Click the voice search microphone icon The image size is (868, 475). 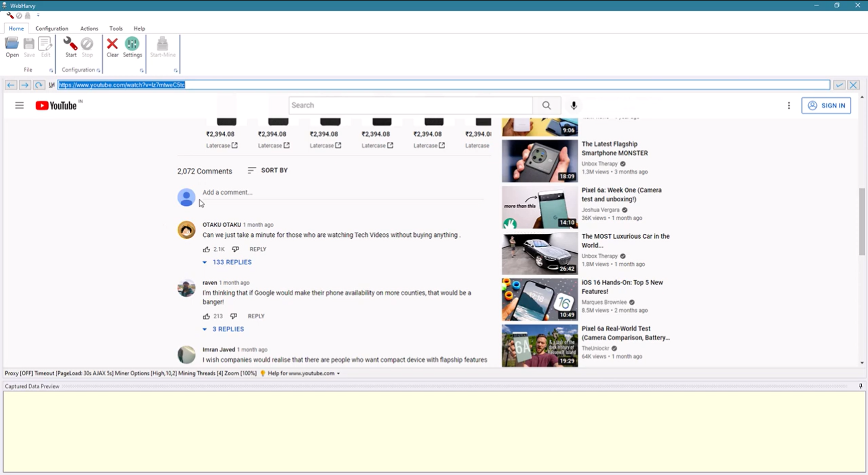(573, 106)
